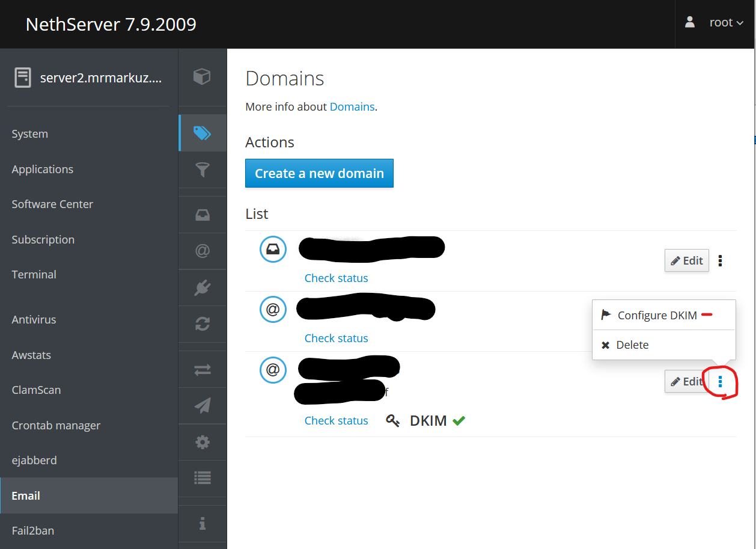756x549 pixels.
Task: Click the green DKIM check mark
Action: pos(459,421)
